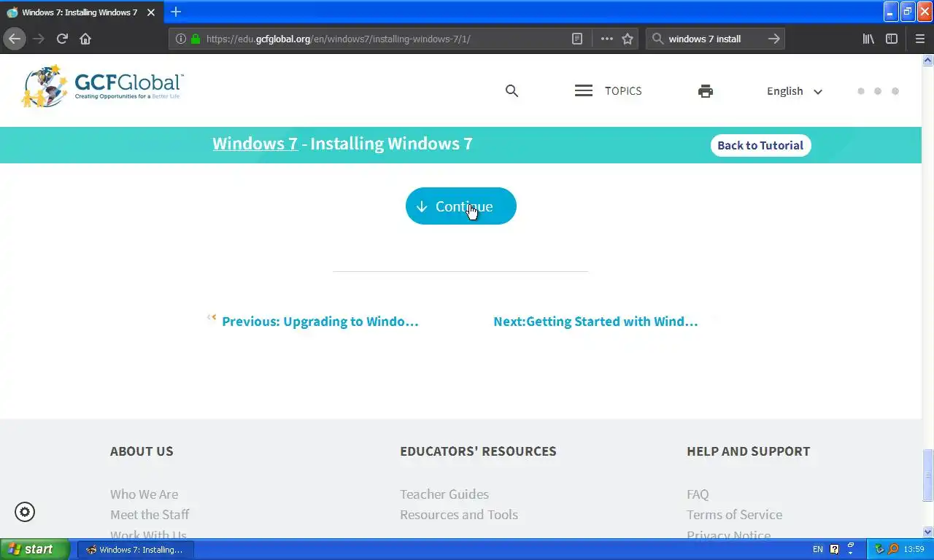Click the Continue button
Screen dimensions: 934x560
click(461, 206)
